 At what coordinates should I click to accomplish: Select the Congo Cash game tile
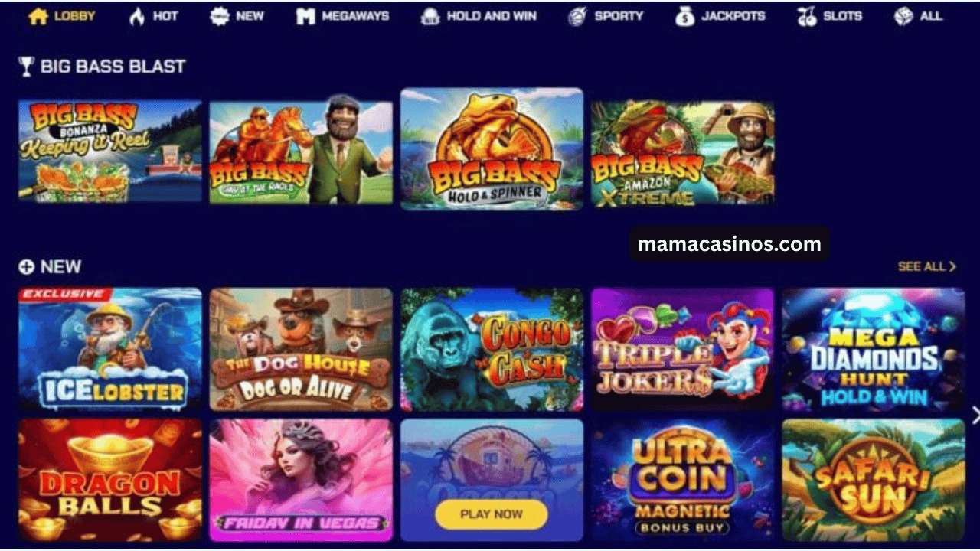pos(492,350)
